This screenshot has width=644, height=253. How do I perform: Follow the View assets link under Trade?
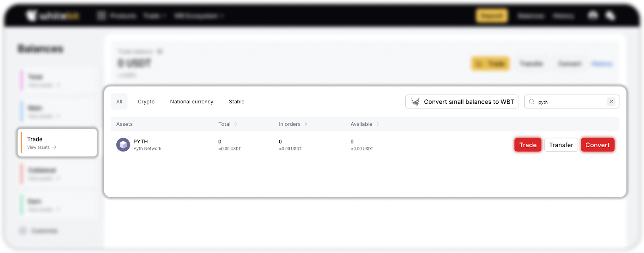tap(42, 148)
